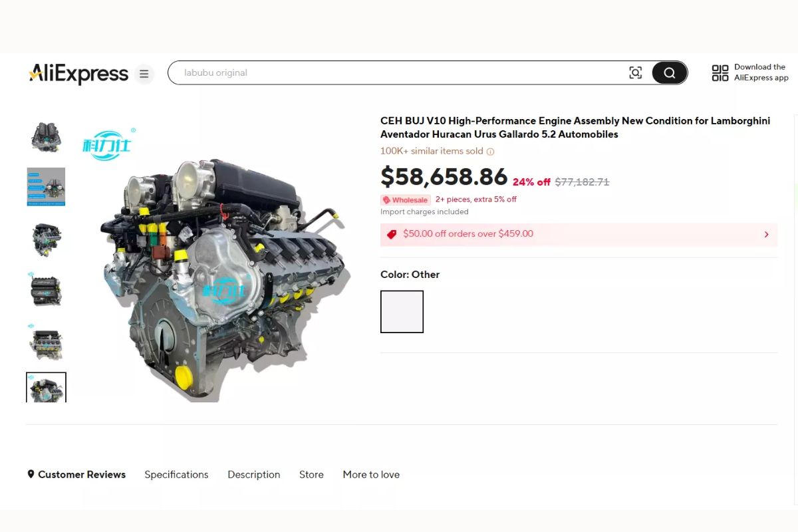Open the Description tab
This screenshot has width=798, height=532.
(253, 475)
